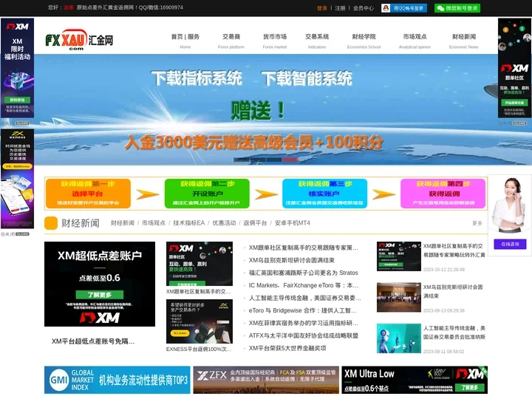Viewport: 532px width, 399px height.
Task: Open the XM平台超低点差账号免隔 article title
Action: 93,341
